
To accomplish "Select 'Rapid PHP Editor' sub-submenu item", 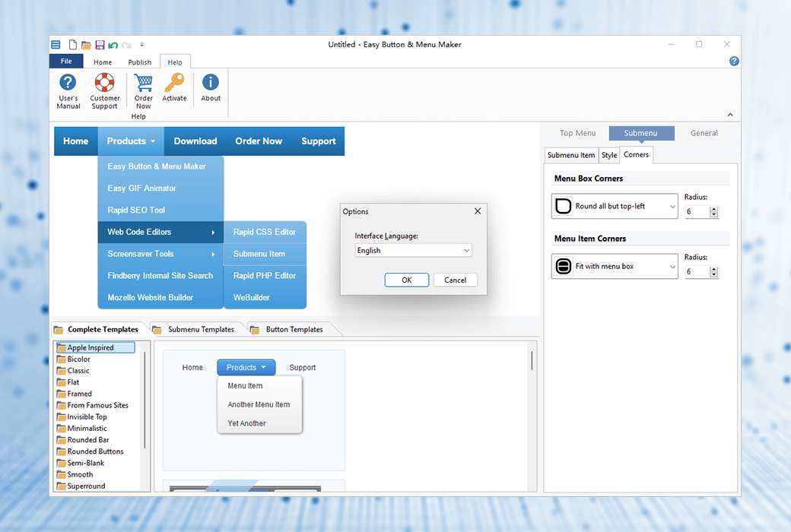I will [265, 276].
